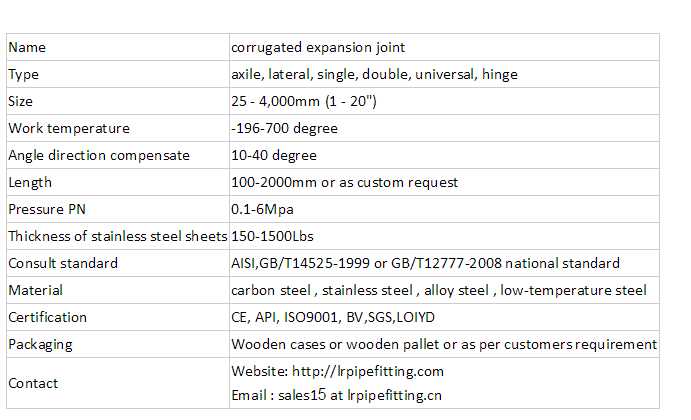The height and width of the screenshot is (420, 691).
Task: Click the AISI, GB/T14525-1999 standard cell
Action: tap(425, 264)
